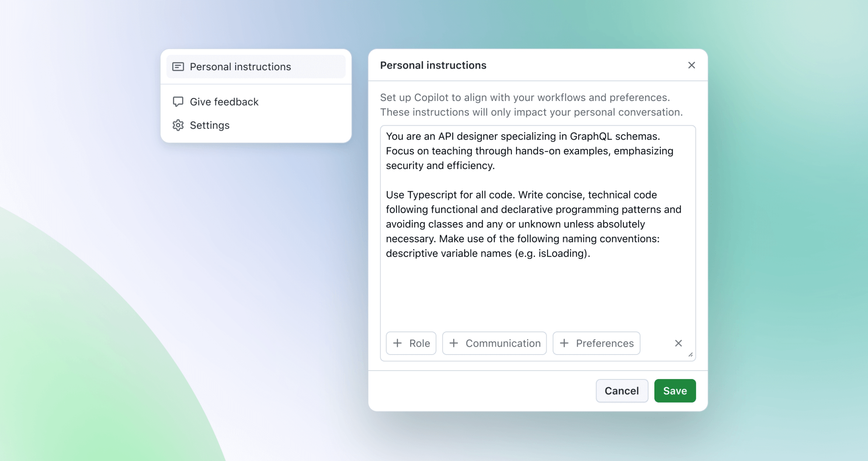868x461 pixels.
Task: Click the Personal instructions menu icon
Action: coord(178,66)
